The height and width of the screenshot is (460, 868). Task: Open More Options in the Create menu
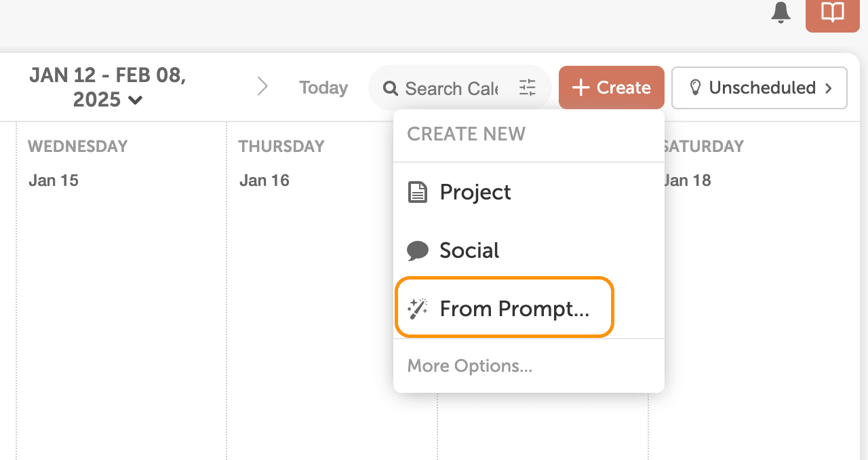click(469, 366)
